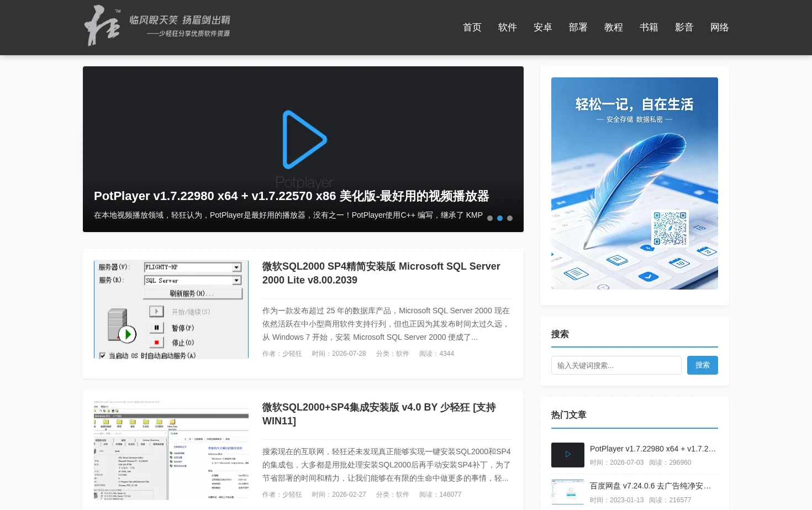Click the PotPlayer play logo in the banner
The image size is (812, 510).
[x=304, y=140]
